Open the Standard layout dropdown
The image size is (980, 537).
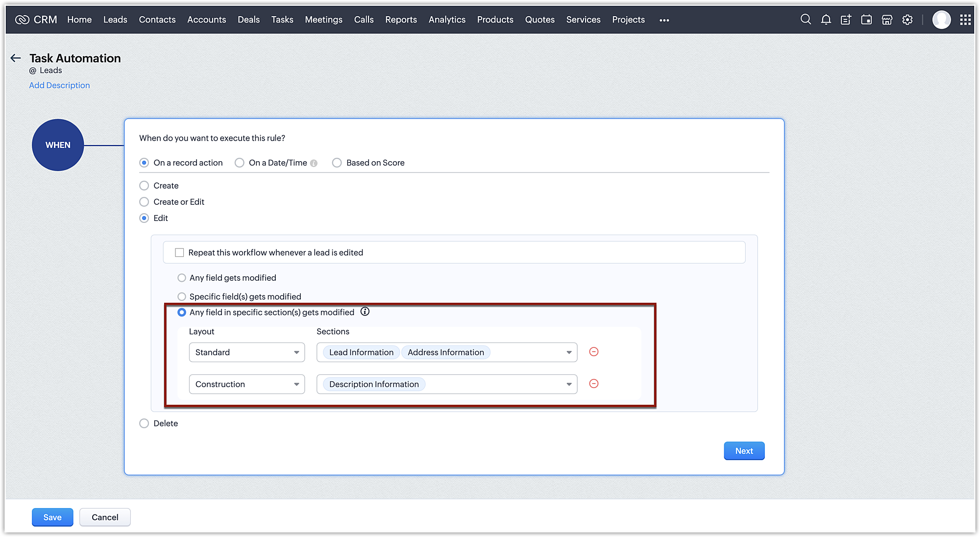tap(247, 352)
